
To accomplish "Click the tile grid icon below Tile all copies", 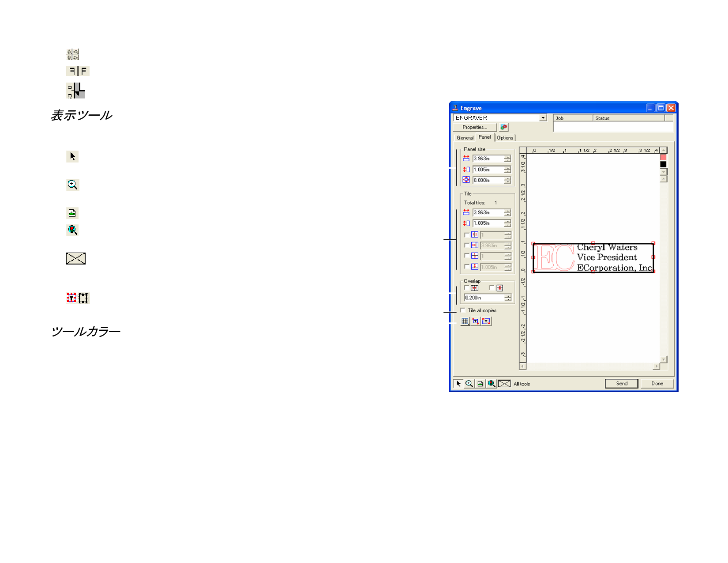I will pos(465,321).
